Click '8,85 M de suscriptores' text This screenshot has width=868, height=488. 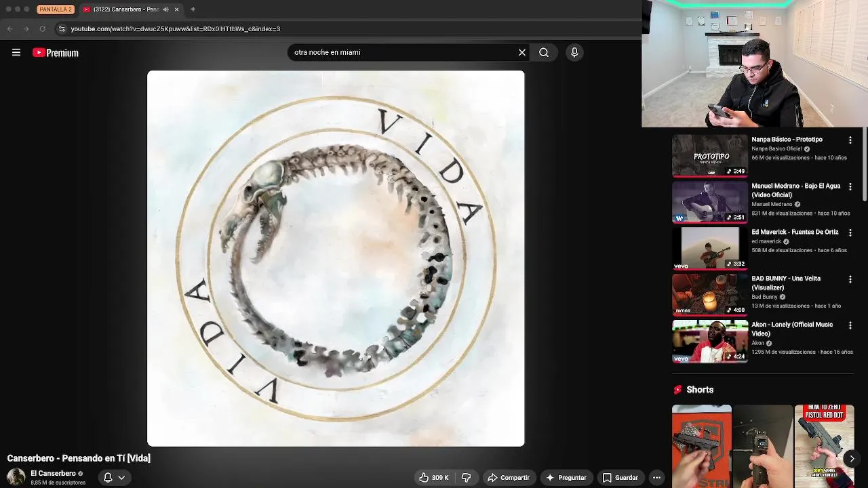58,483
